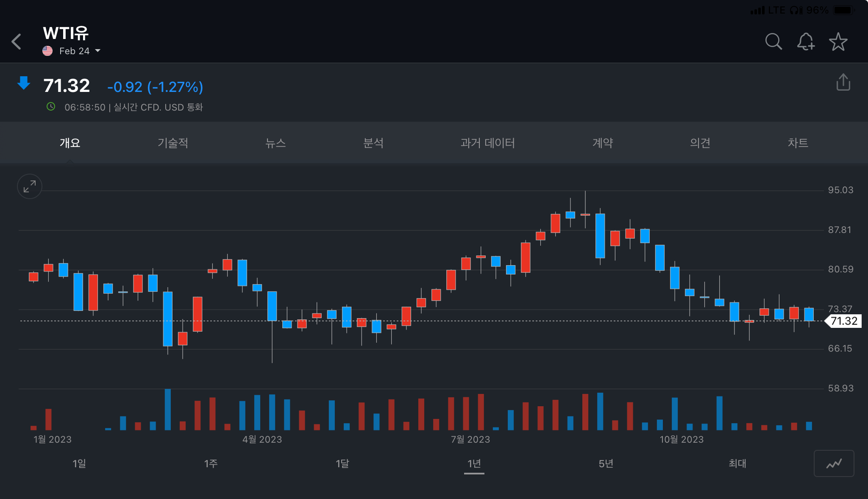Switch to the 기술적 tab
This screenshot has width=868, height=499.
pos(173,143)
